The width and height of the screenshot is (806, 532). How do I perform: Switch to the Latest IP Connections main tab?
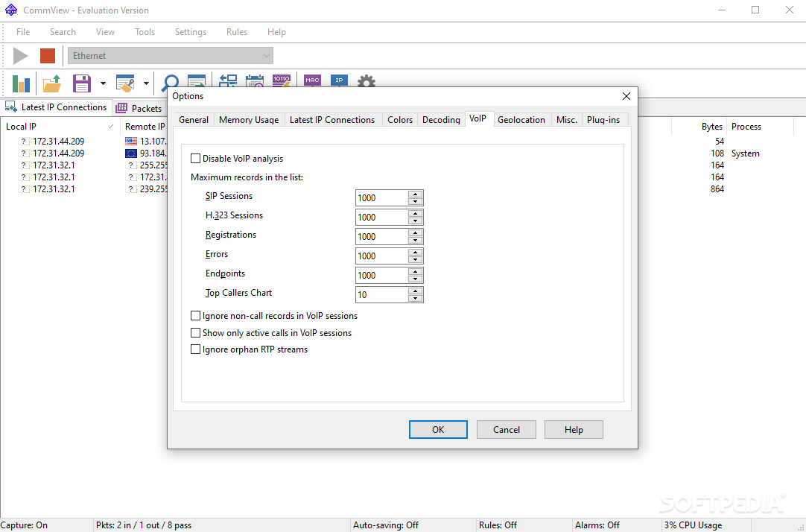56,107
